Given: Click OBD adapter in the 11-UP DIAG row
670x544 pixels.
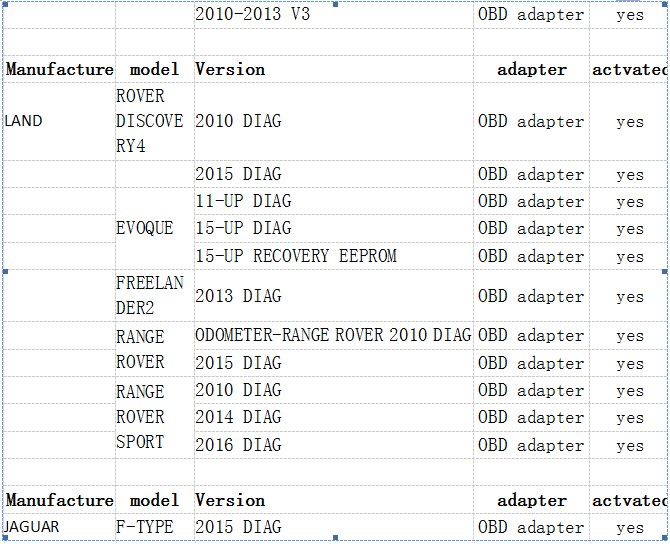Looking at the screenshot, I should [531, 201].
